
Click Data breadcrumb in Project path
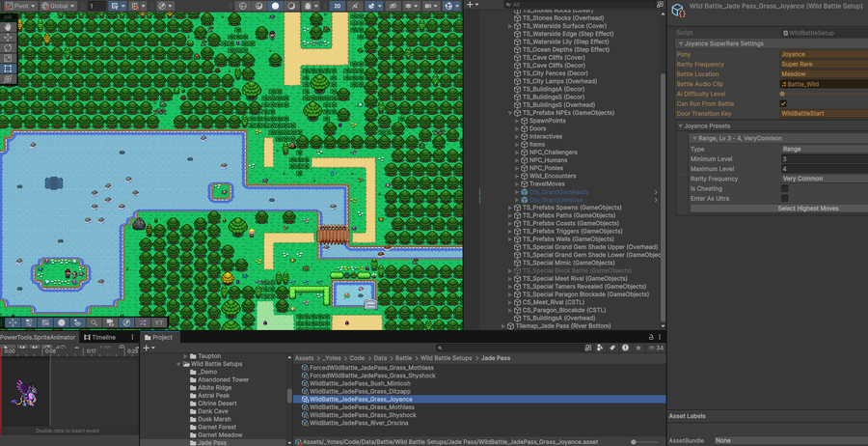[x=380, y=358]
